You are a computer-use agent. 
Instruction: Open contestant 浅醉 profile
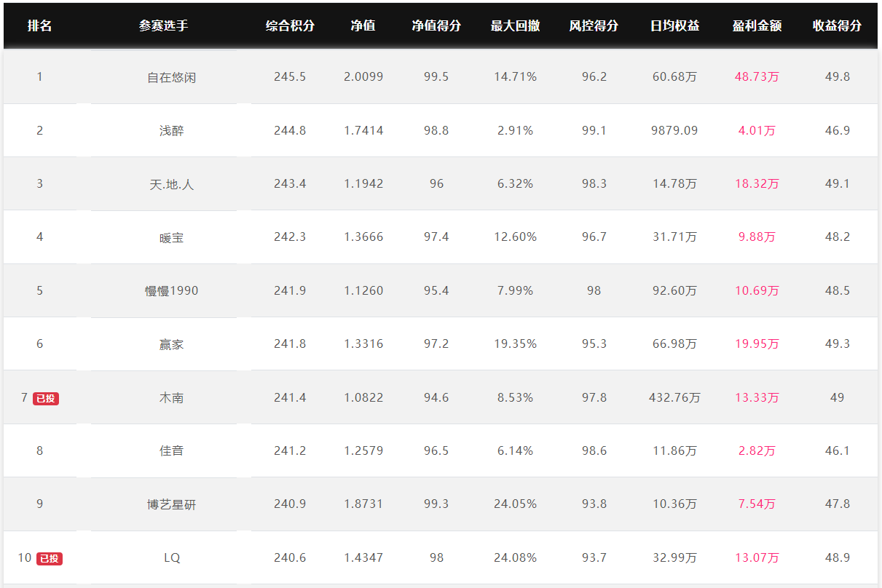[x=171, y=131]
